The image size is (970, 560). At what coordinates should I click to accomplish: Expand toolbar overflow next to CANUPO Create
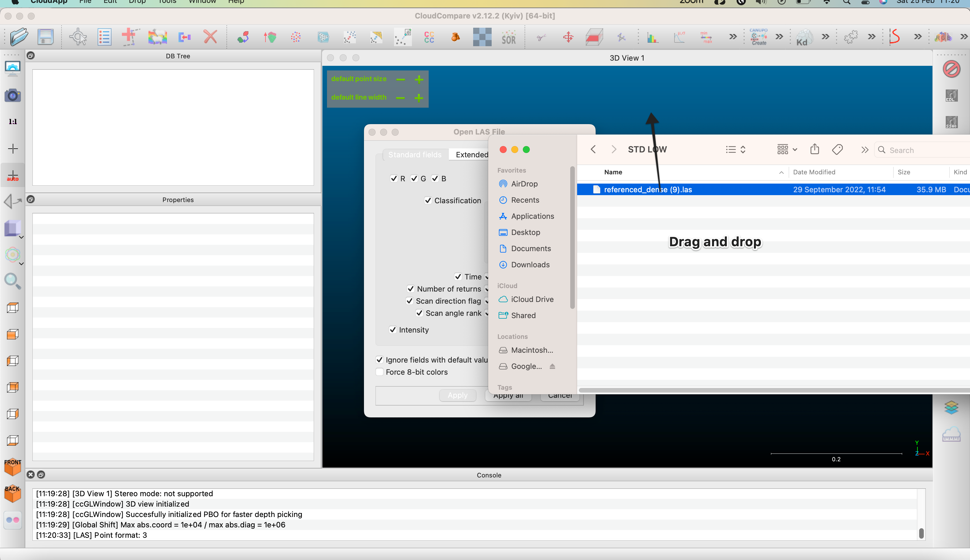coord(779,37)
